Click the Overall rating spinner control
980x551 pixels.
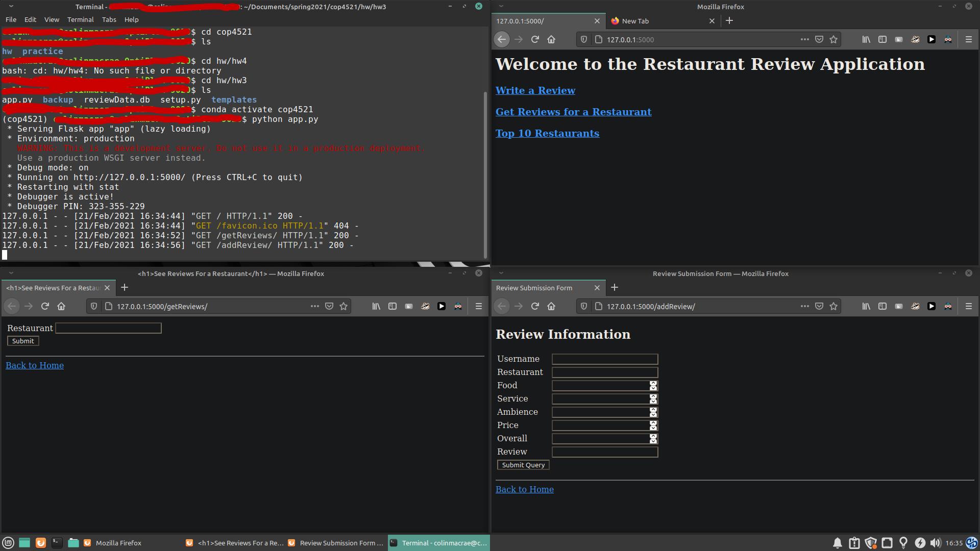click(x=653, y=439)
